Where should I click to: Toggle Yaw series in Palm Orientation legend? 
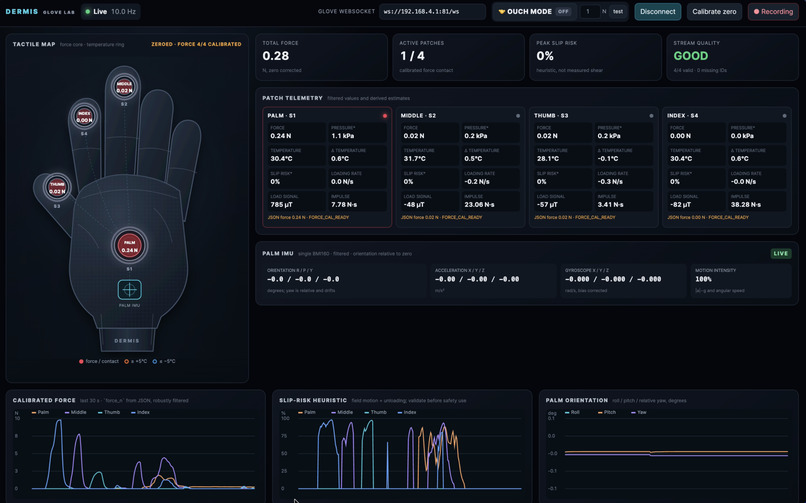coord(638,412)
